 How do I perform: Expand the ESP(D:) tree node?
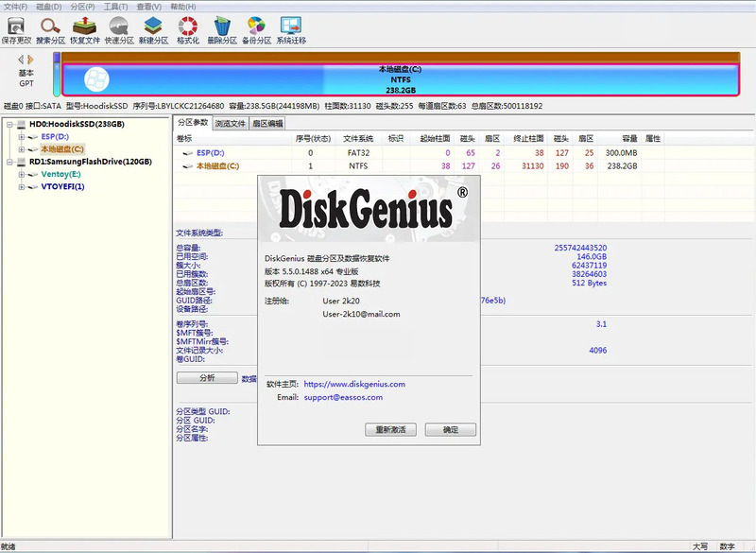21,136
